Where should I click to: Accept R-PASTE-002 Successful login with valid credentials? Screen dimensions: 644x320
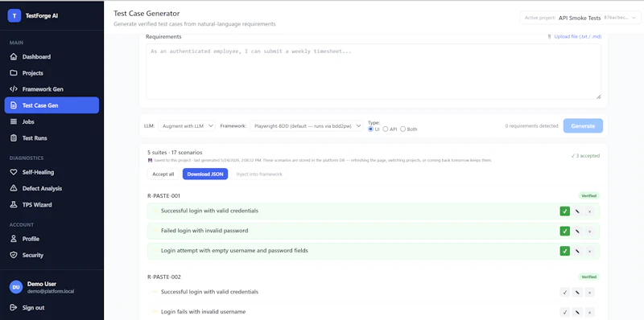(565, 292)
